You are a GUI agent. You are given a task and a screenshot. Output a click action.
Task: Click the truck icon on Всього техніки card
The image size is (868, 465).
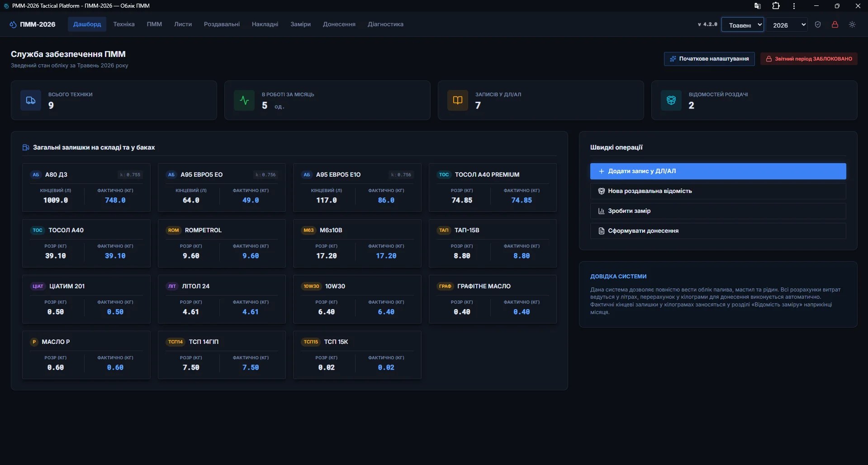(x=31, y=100)
